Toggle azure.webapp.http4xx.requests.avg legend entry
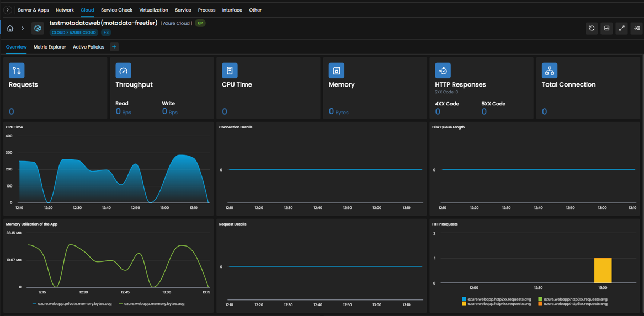Image resolution: width=644 pixels, height=316 pixels. [497, 304]
